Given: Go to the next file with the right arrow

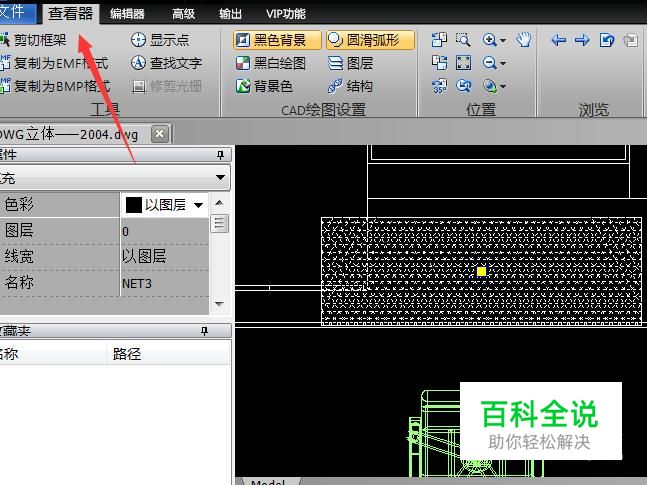Looking at the screenshot, I should 582,40.
